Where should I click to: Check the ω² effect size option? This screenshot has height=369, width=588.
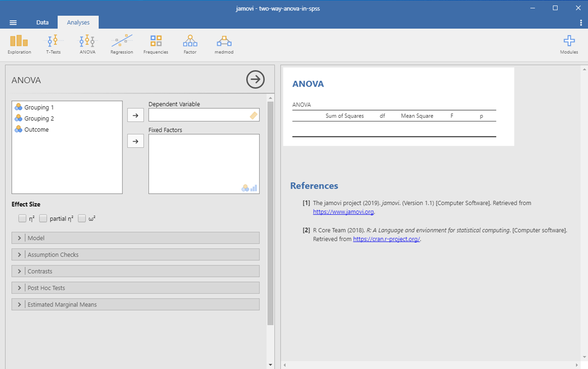(x=82, y=218)
